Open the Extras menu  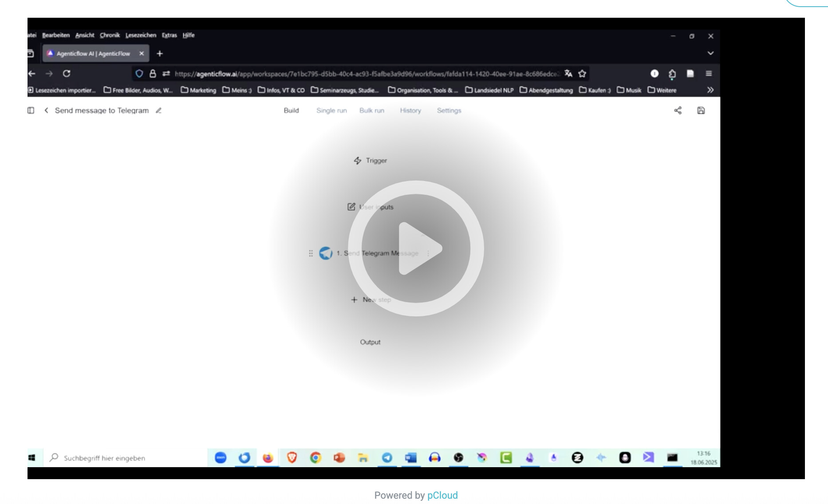click(169, 35)
